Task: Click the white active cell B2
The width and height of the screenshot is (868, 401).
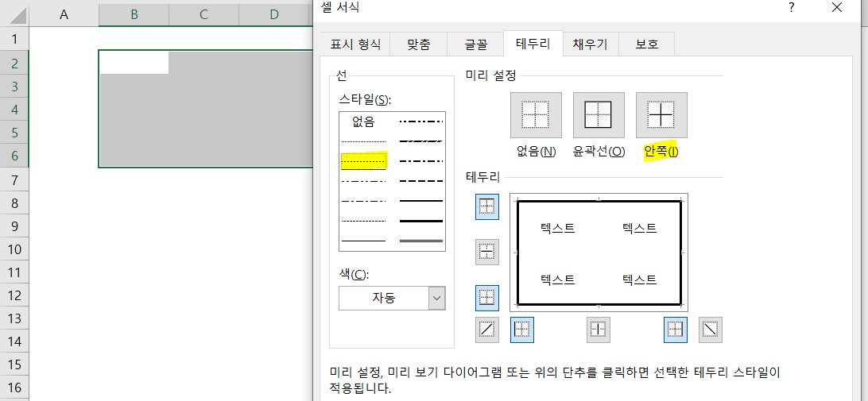Action: [134, 63]
